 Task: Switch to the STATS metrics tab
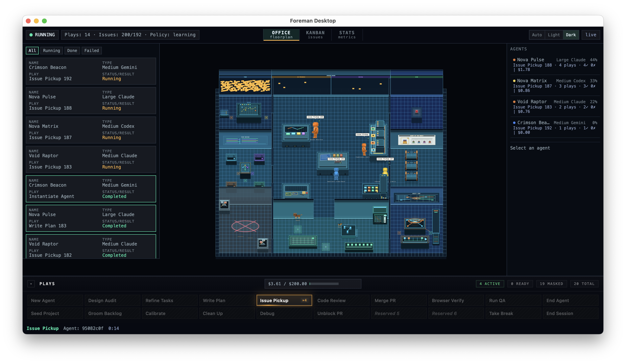347,35
